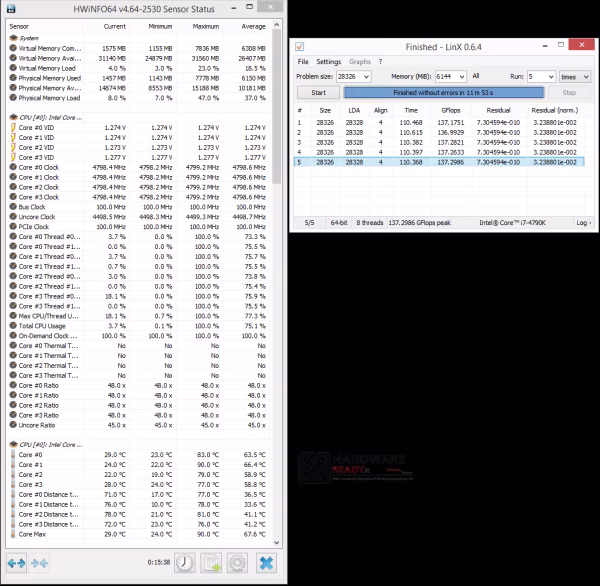Image resolution: width=600 pixels, height=586 pixels.
Task: Click the logging start document icon
Action: tap(211, 563)
